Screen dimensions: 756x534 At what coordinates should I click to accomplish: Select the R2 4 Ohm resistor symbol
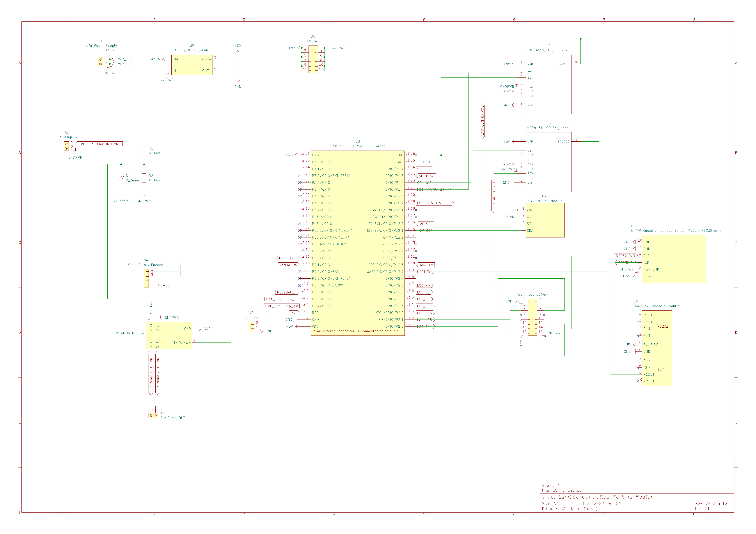pos(144,178)
